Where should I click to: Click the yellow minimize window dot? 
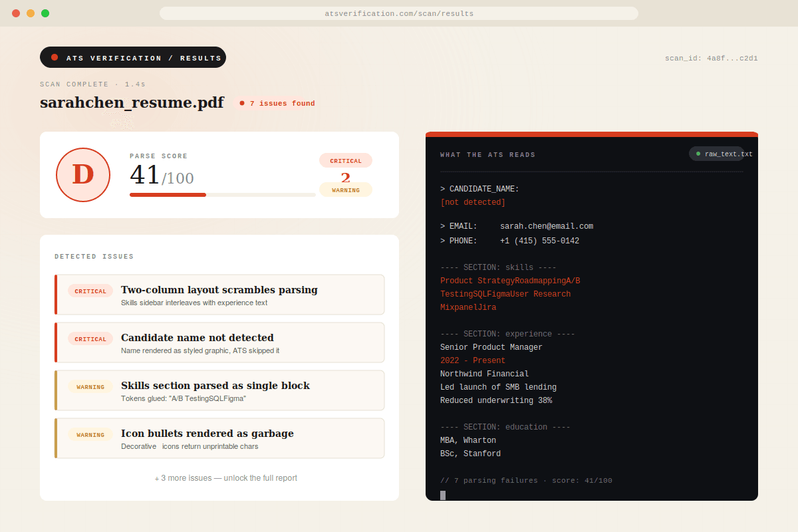(31, 13)
